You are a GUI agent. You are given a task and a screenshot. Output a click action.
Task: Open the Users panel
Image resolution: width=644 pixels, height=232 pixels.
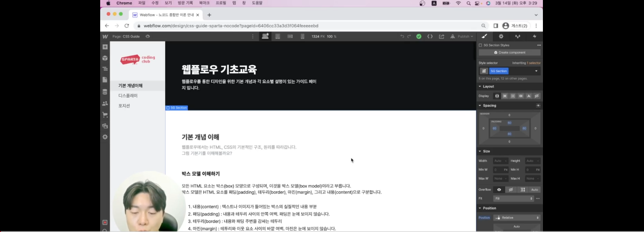pyautogui.click(x=105, y=104)
